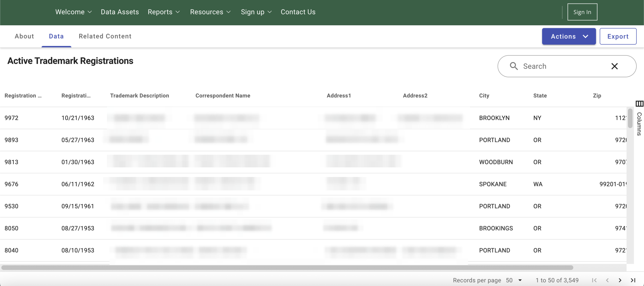Image resolution: width=644 pixels, height=286 pixels.
Task: Select registration number 9893 cell
Action: point(11,140)
